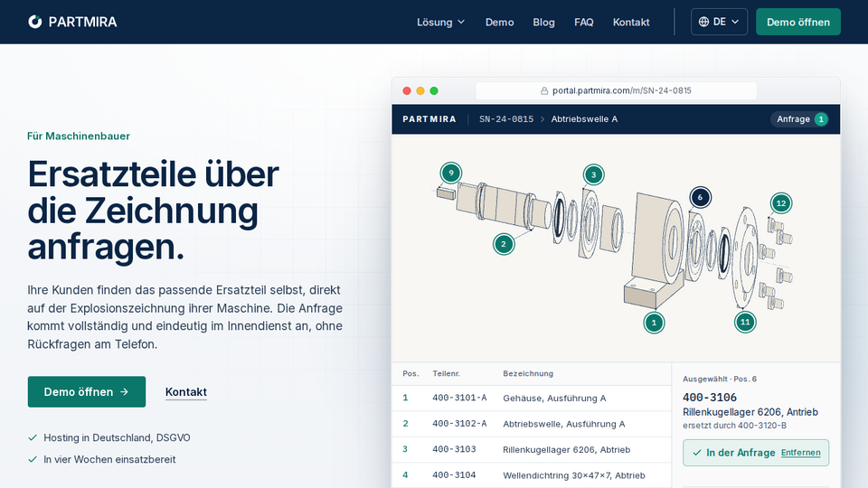The height and width of the screenshot is (488, 868).
Task: Click the PARTMIRA wordmark in portal header
Action: 429,119
